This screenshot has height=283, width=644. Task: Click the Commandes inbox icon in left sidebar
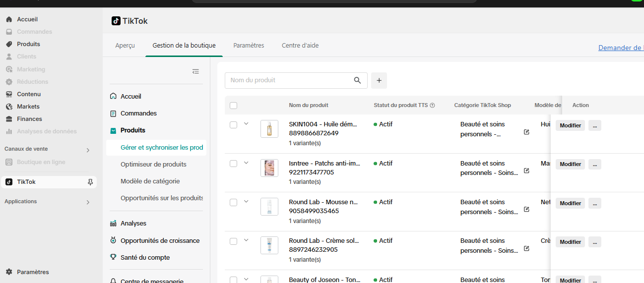(9, 32)
